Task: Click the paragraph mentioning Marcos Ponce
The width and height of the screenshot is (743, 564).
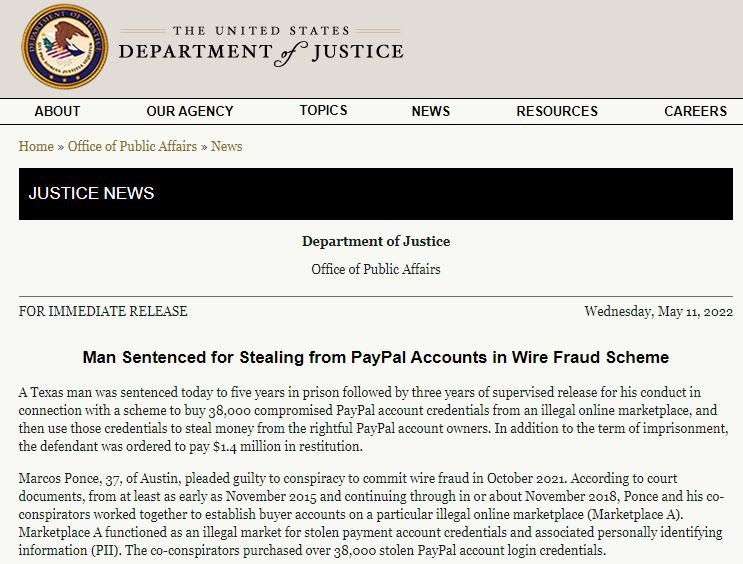Action: 372,514
